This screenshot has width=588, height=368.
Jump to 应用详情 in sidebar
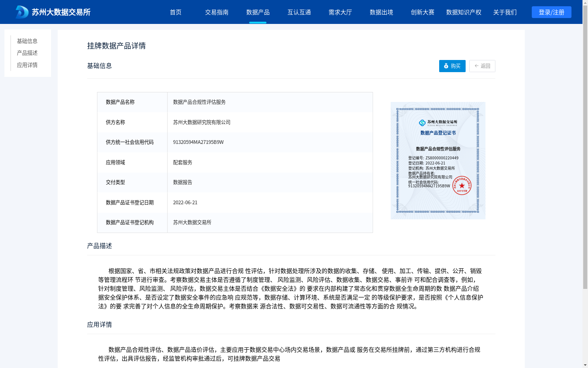point(27,65)
